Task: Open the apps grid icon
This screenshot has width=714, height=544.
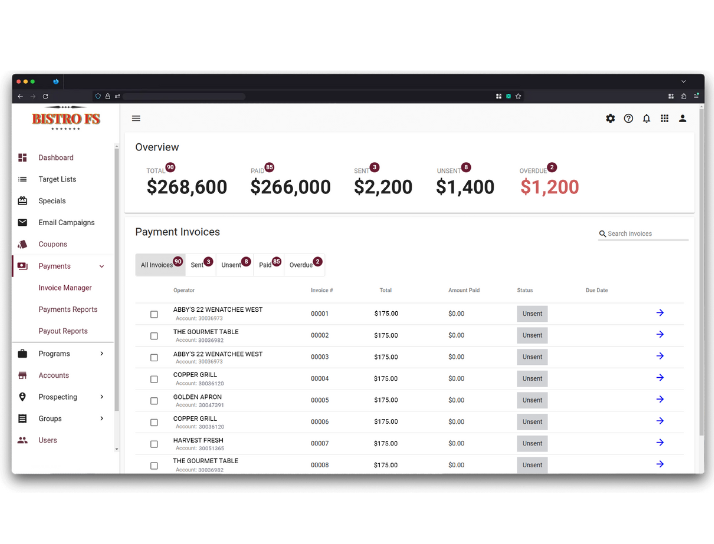Action: 665,118
